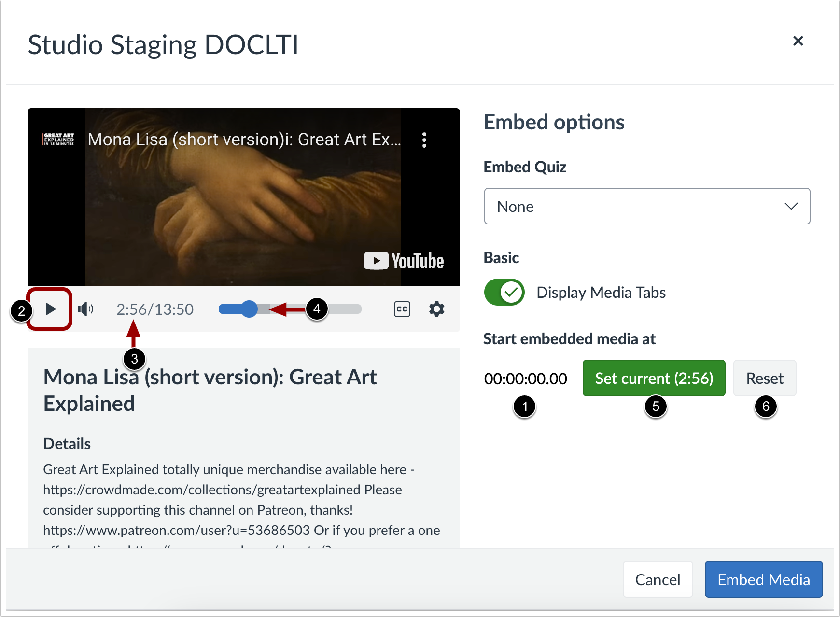The height and width of the screenshot is (617, 840).
Task: Click the Embed Quiz label
Action: [x=525, y=167]
